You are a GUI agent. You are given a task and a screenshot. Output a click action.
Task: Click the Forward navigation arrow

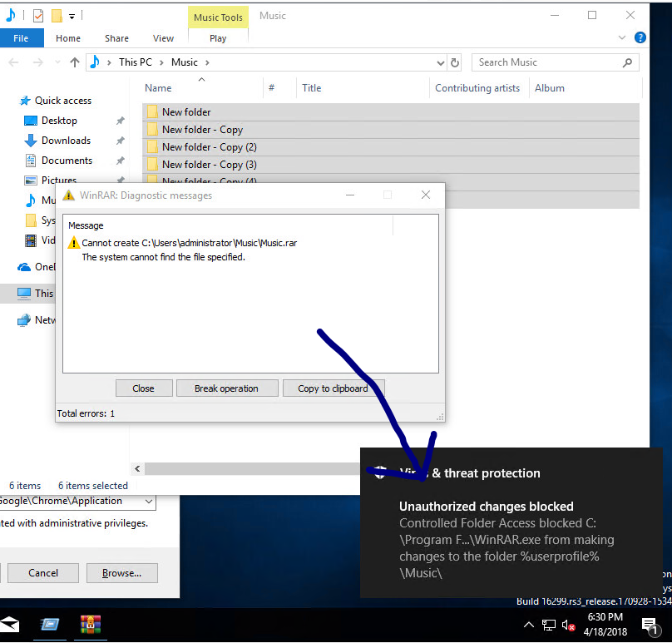tap(38, 62)
